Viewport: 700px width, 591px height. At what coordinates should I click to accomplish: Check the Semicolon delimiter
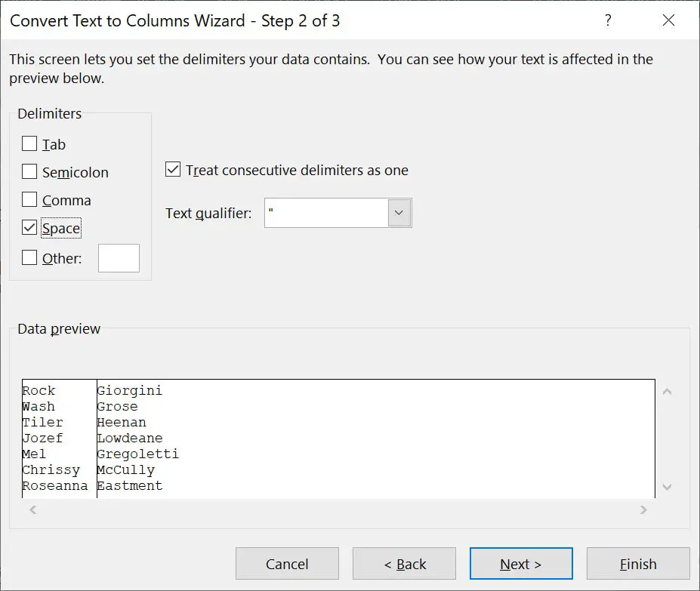[29, 171]
